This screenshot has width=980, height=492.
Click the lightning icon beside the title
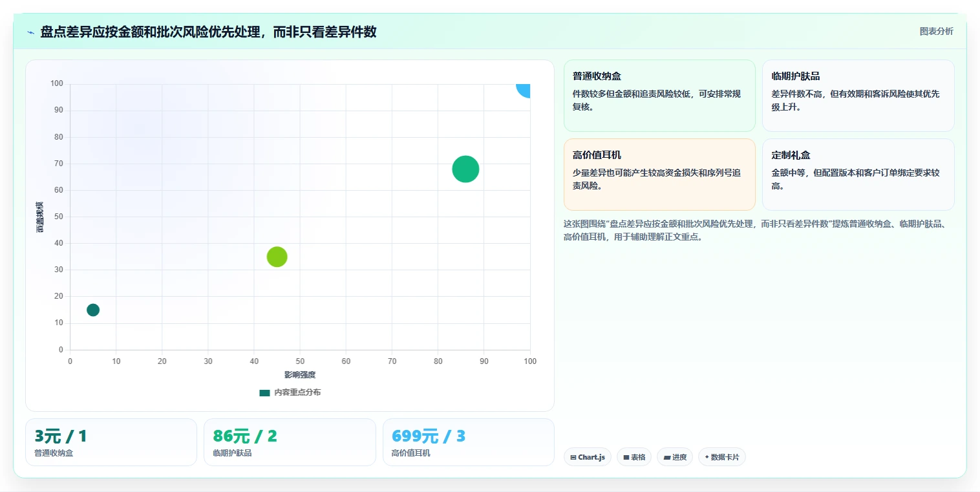30,32
